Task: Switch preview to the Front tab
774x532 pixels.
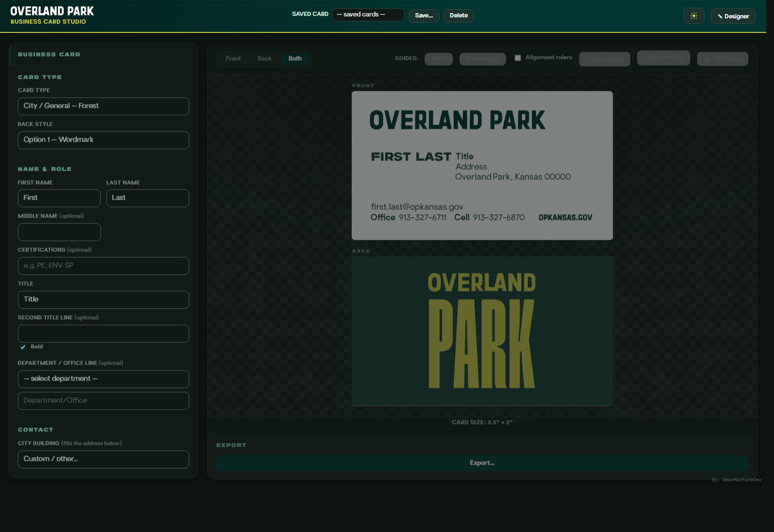Action: [233, 59]
